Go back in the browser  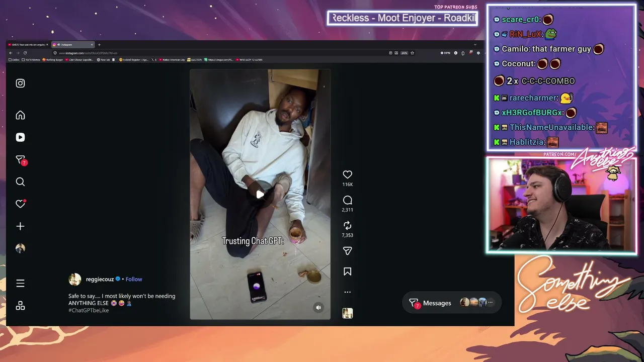coord(11,53)
